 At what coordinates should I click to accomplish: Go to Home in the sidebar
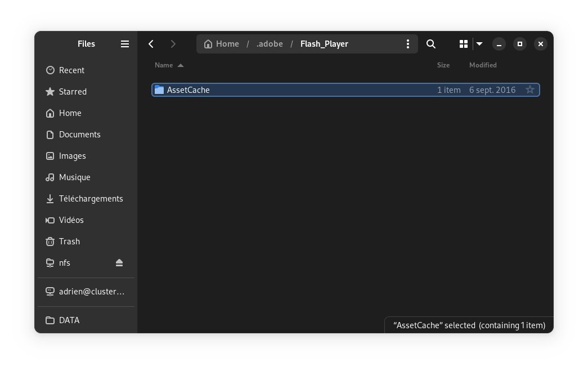click(x=86, y=113)
